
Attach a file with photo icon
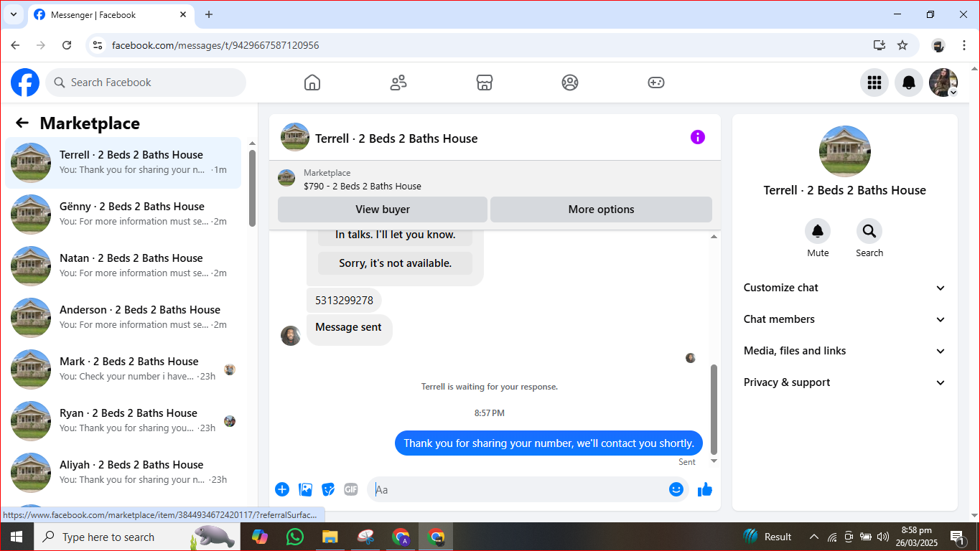pos(305,489)
